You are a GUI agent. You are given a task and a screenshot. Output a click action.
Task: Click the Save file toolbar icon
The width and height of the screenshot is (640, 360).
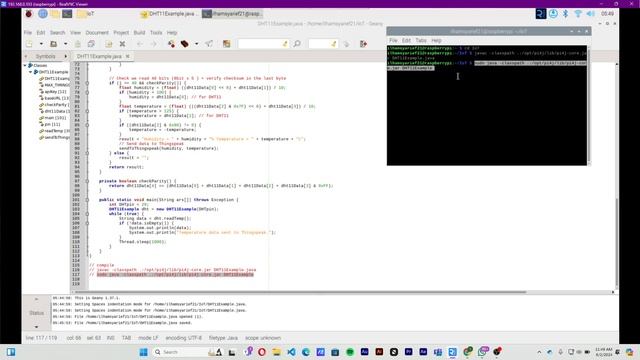pyautogui.click(x=78, y=44)
